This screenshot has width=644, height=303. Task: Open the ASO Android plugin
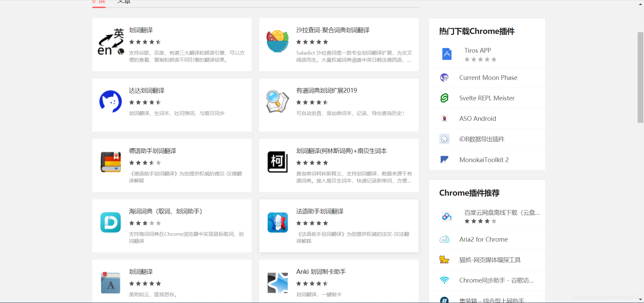(478, 118)
